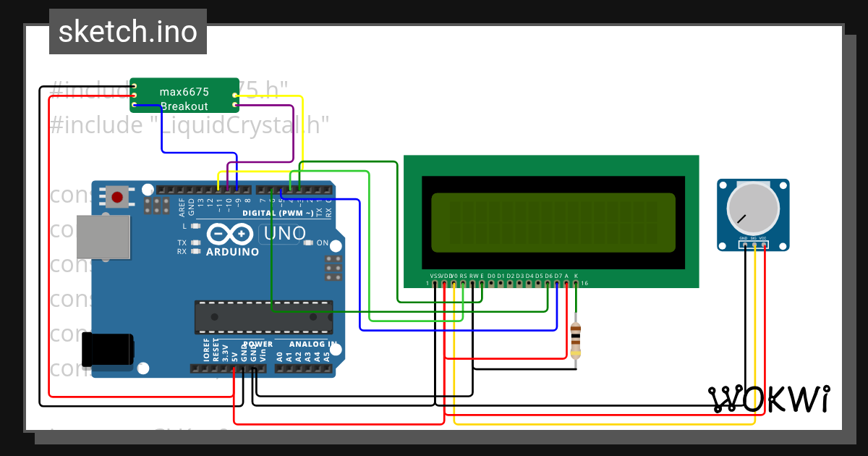Click the AREF pin on the Arduino
868x456 pixels.
pyautogui.click(x=181, y=190)
